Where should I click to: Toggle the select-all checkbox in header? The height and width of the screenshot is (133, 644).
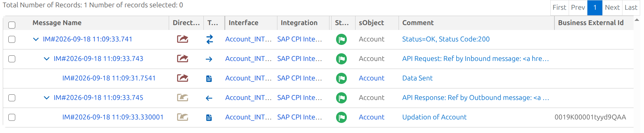tap(12, 25)
